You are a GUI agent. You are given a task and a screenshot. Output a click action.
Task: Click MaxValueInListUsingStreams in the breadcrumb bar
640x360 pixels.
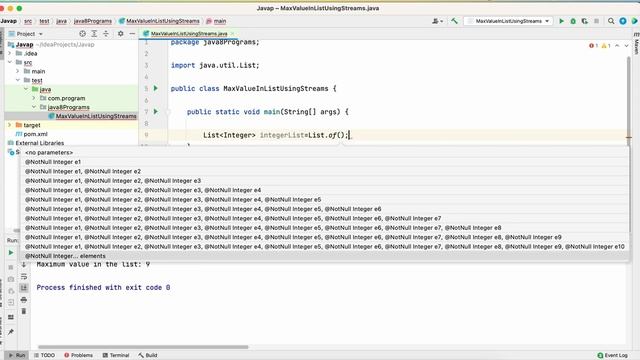click(162, 21)
